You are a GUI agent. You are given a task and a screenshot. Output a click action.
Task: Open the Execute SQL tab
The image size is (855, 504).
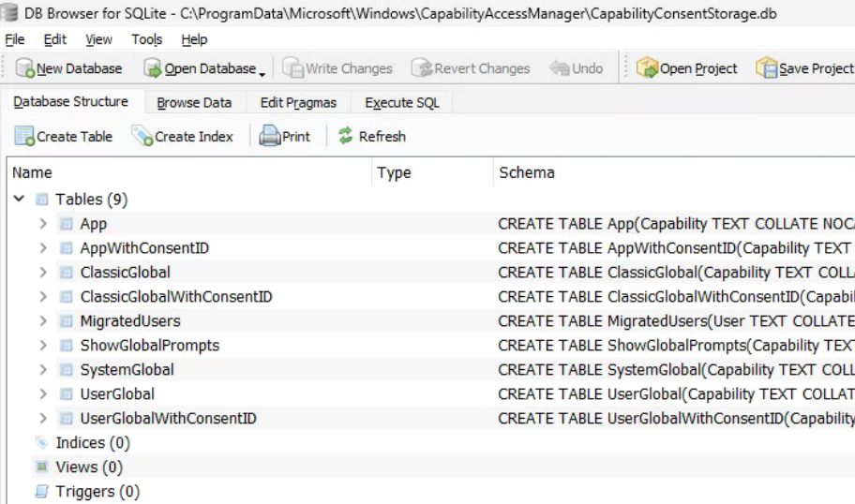[401, 103]
